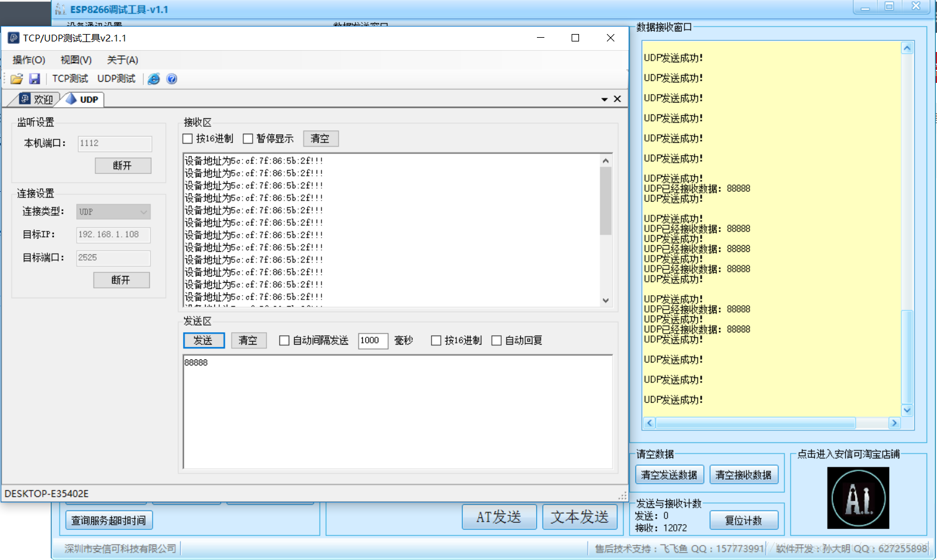The image size is (937, 560).
Task: Click the 目标端口 field showing 2525
Action: pyautogui.click(x=113, y=258)
